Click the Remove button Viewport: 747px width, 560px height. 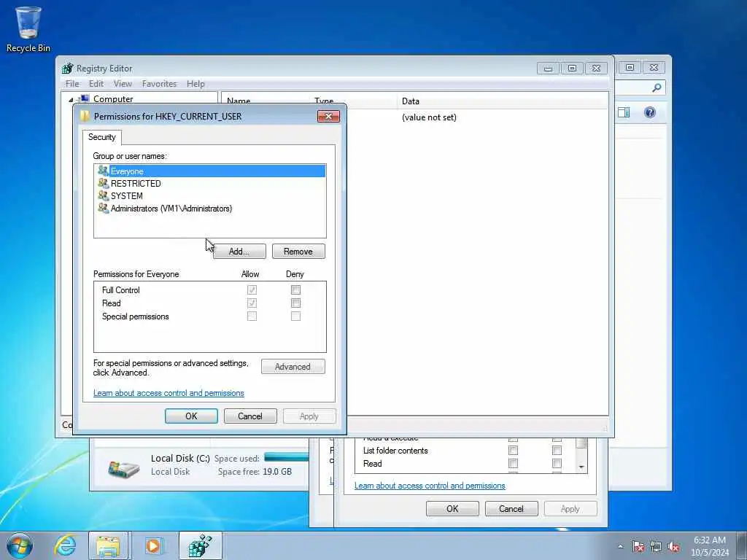tap(298, 252)
